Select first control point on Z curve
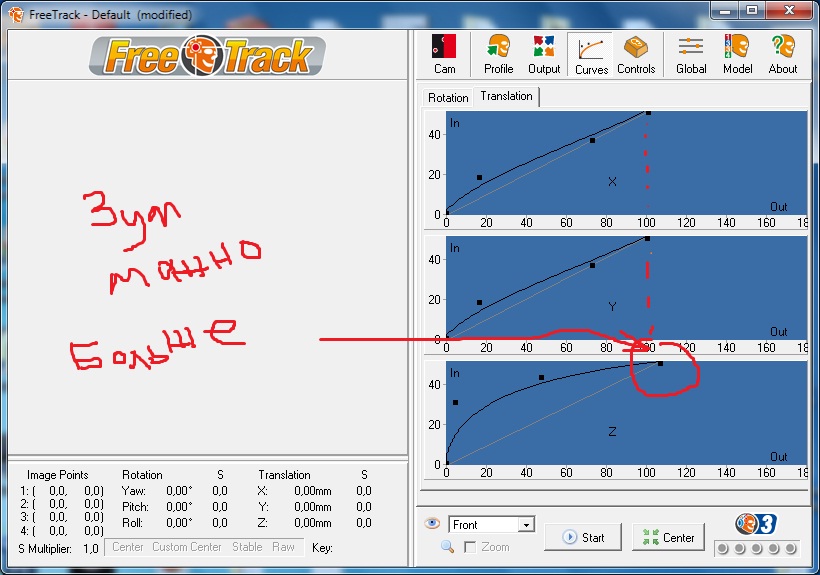Viewport: 820px width, 575px height. [455, 402]
